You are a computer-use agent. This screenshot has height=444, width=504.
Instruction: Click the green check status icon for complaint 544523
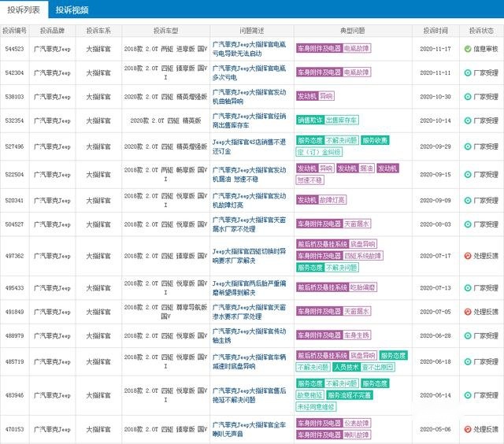(468, 49)
